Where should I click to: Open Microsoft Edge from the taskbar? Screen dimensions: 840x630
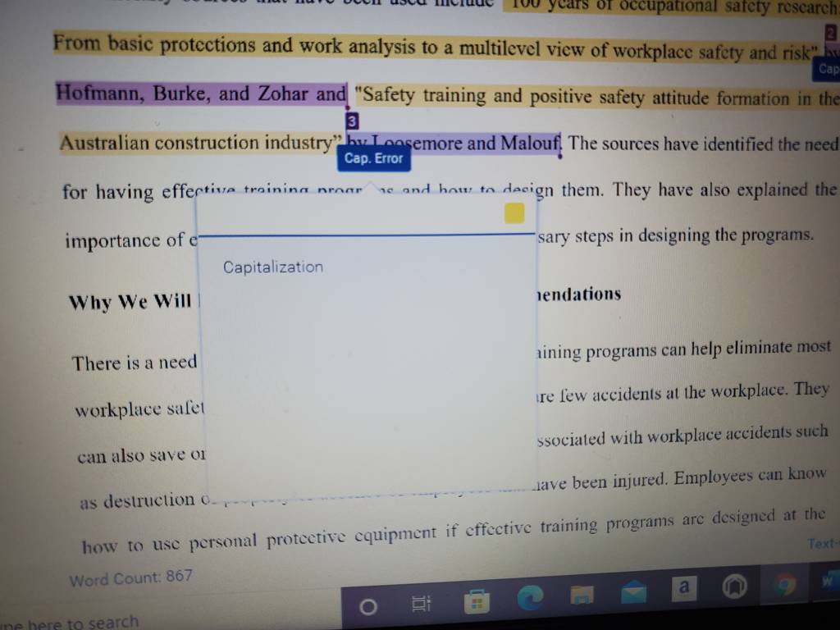530,597
